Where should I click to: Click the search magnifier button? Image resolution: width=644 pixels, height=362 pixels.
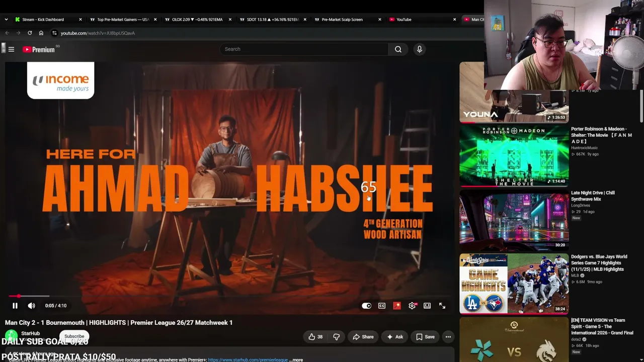[398, 49]
